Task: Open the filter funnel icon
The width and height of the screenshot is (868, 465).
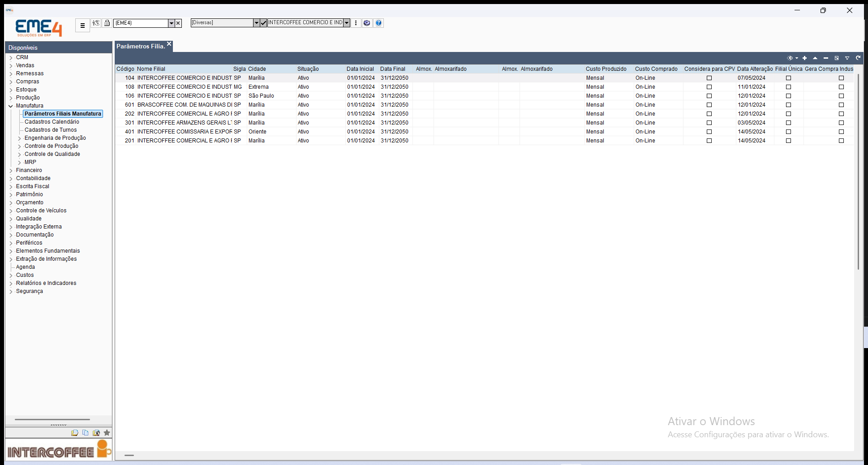Action: (x=847, y=58)
